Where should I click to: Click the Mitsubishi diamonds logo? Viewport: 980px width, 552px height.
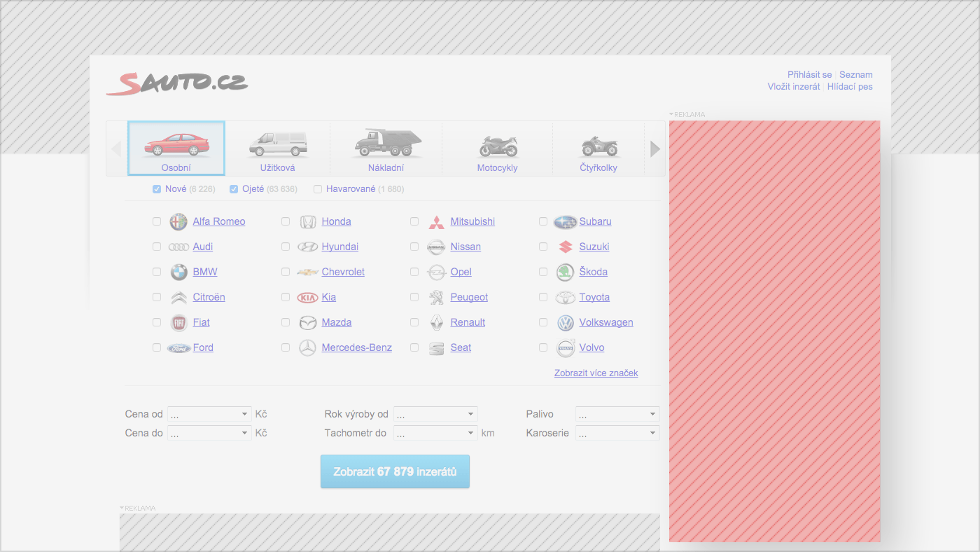[x=436, y=222]
